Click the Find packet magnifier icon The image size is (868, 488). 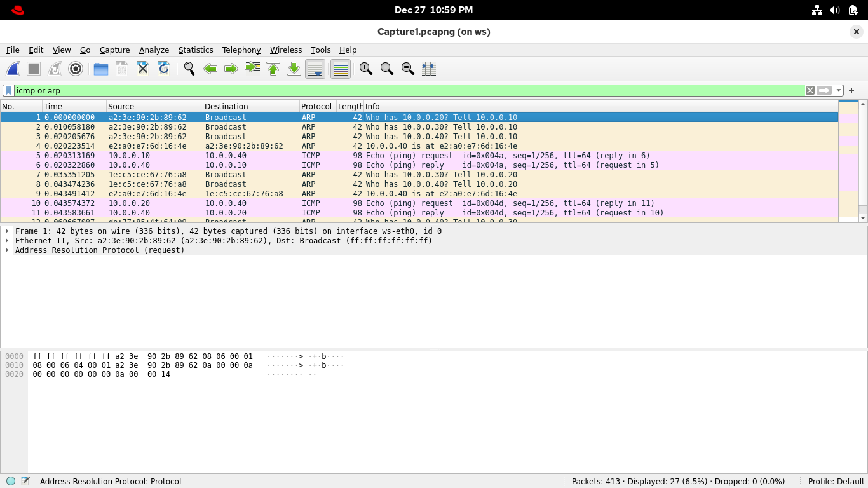coord(189,69)
